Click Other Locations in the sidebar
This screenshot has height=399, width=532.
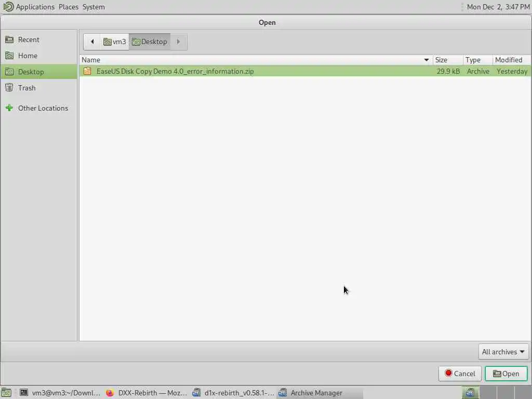click(x=38, y=108)
